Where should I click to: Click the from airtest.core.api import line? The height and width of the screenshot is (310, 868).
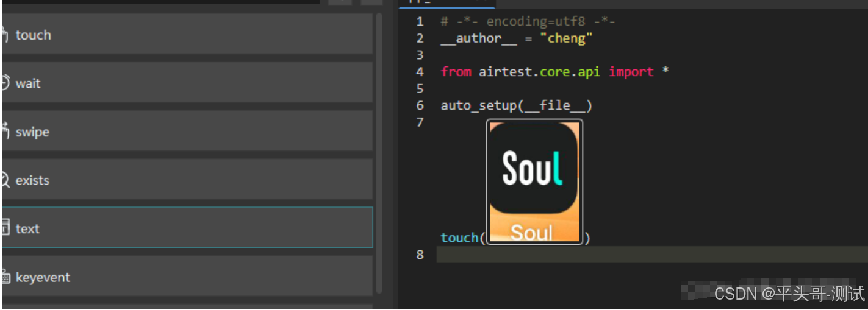pyautogui.click(x=555, y=72)
